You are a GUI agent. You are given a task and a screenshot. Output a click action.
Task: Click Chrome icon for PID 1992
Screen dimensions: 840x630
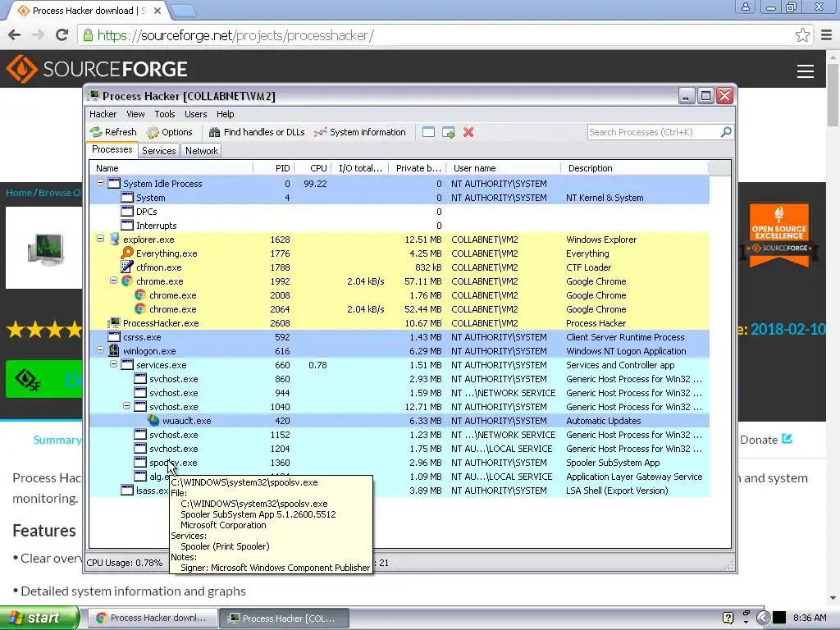[x=127, y=281]
